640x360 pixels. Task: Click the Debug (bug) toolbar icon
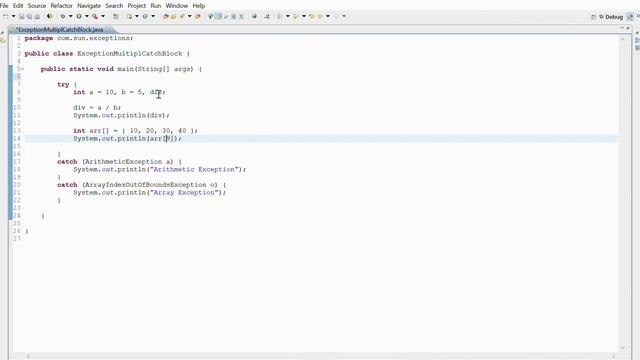pyautogui.click(x=63, y=16)
